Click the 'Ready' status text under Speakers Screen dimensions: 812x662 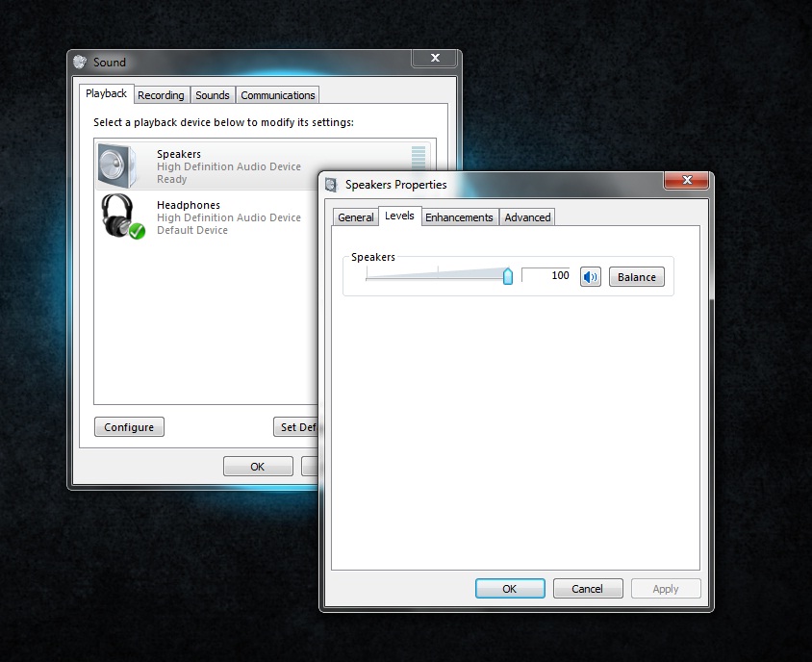pyautogui.click(x=171, y=179)
